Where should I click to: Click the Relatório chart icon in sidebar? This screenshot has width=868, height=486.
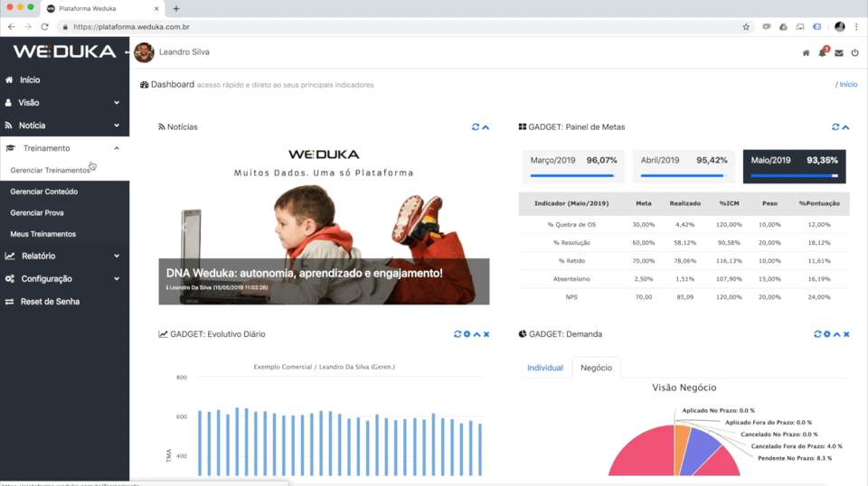[10, 256]
